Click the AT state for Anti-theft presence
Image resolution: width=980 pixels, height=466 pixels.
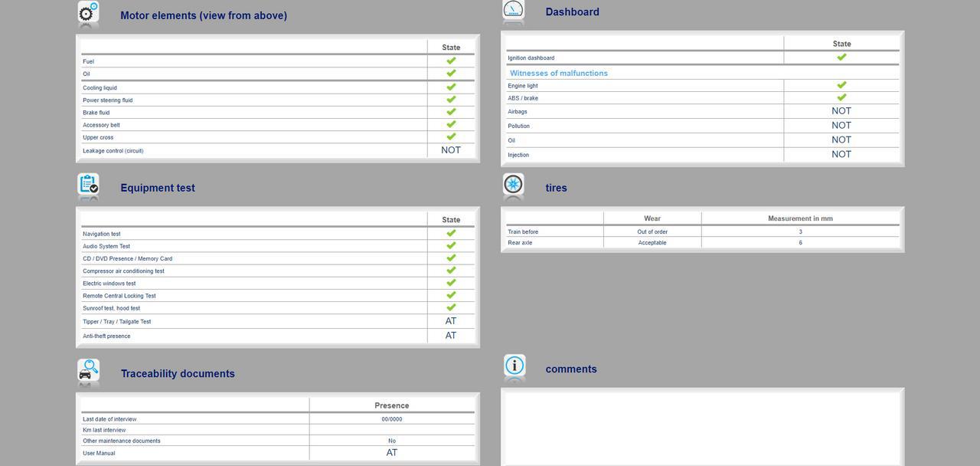pyautogui.click(x=451, y=336)
